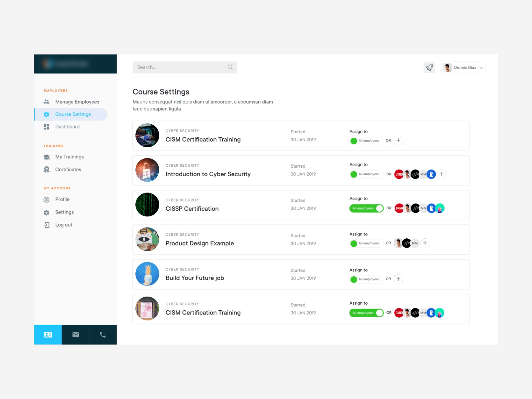Click the phone icon at sidebar bottom

pos(102,335)
